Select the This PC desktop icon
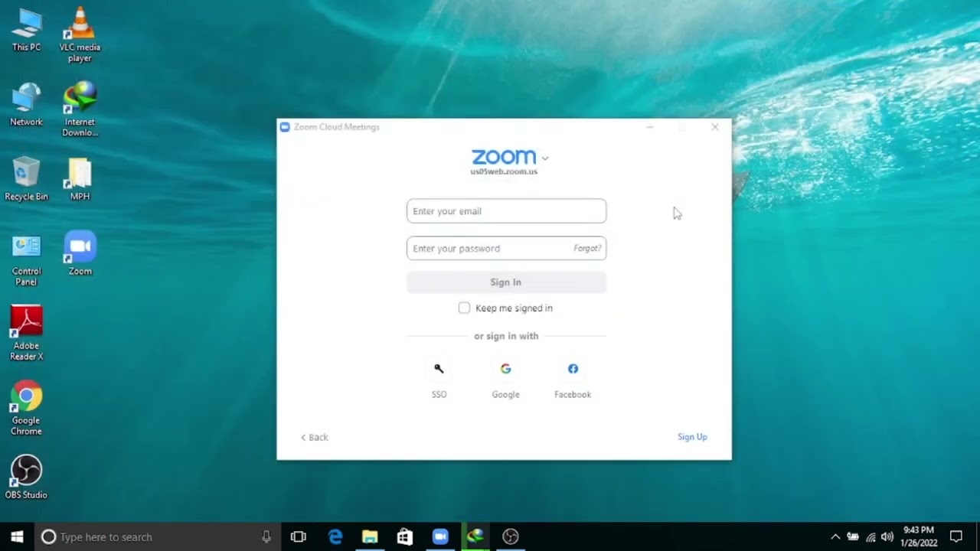The image size is (980, 551). pos(26,30)
